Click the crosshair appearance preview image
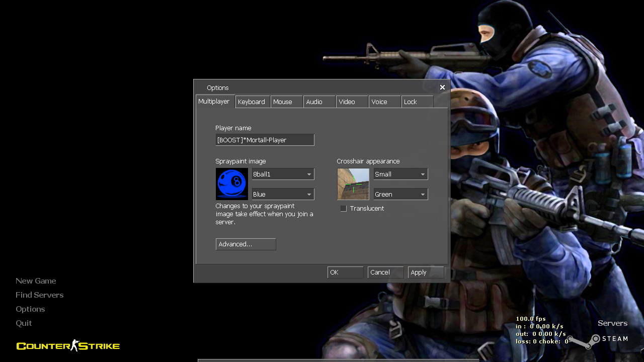The width and height of the screenshot is (644, 362). [353, 184]
